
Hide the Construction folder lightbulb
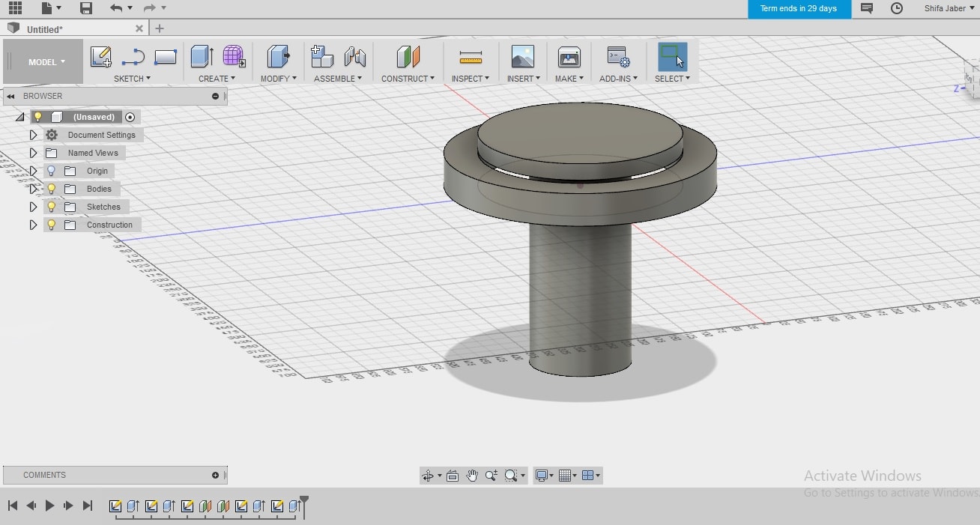52,225
